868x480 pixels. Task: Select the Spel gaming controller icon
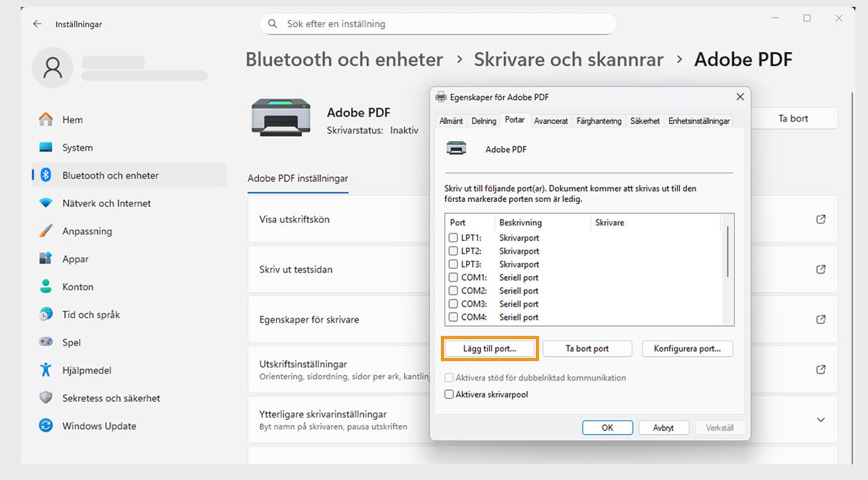[x=45, y=342]
